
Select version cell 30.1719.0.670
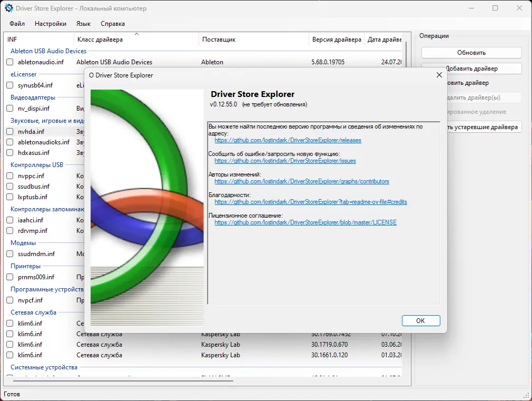coord(329,344)
